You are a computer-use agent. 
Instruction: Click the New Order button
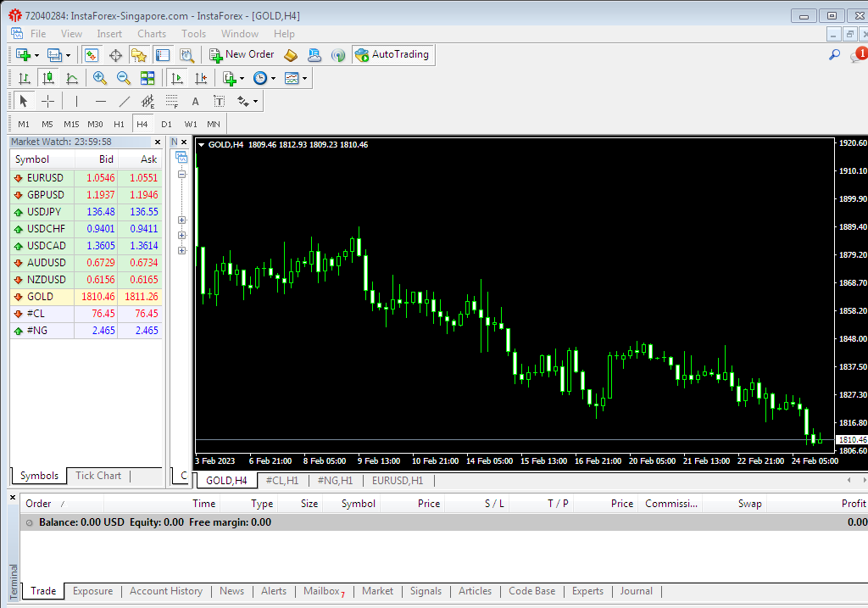coord(242,55)
